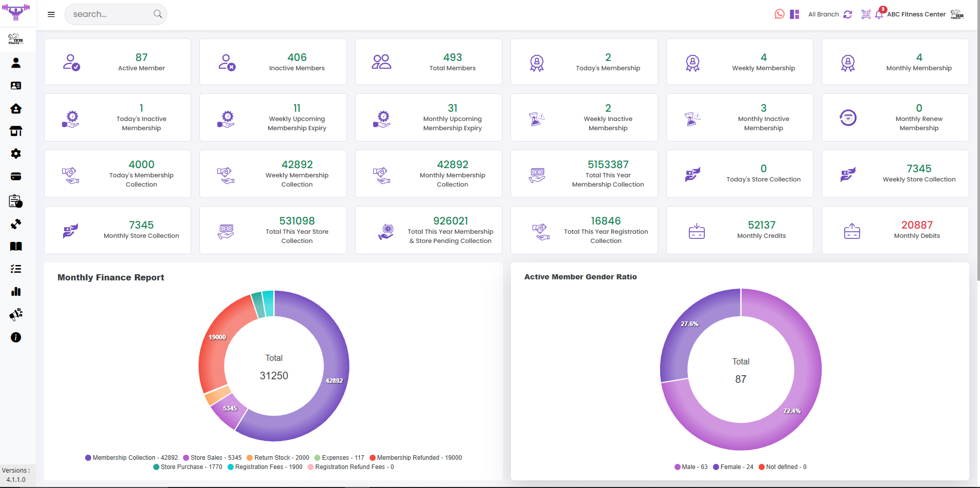Open the info circle icon in sidebar
The width and height of the screenshot is (980, 488).
(16, 337)
